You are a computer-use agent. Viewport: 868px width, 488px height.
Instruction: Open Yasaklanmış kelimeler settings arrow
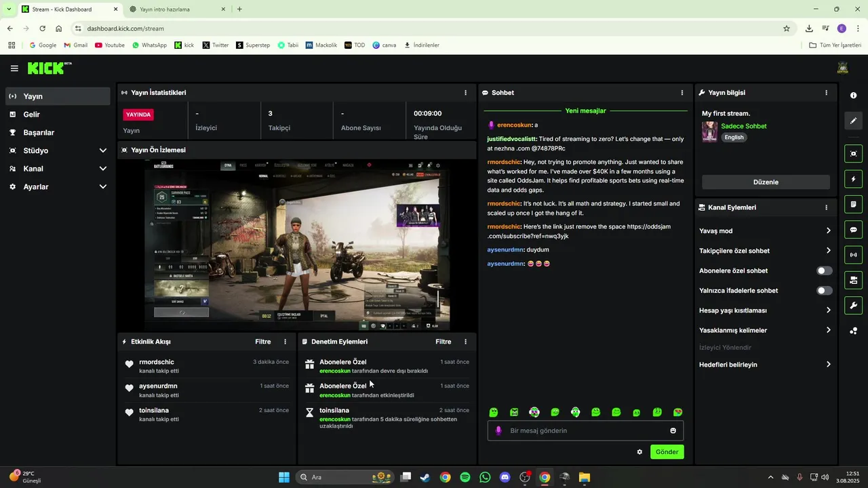(x=828, y=330)
